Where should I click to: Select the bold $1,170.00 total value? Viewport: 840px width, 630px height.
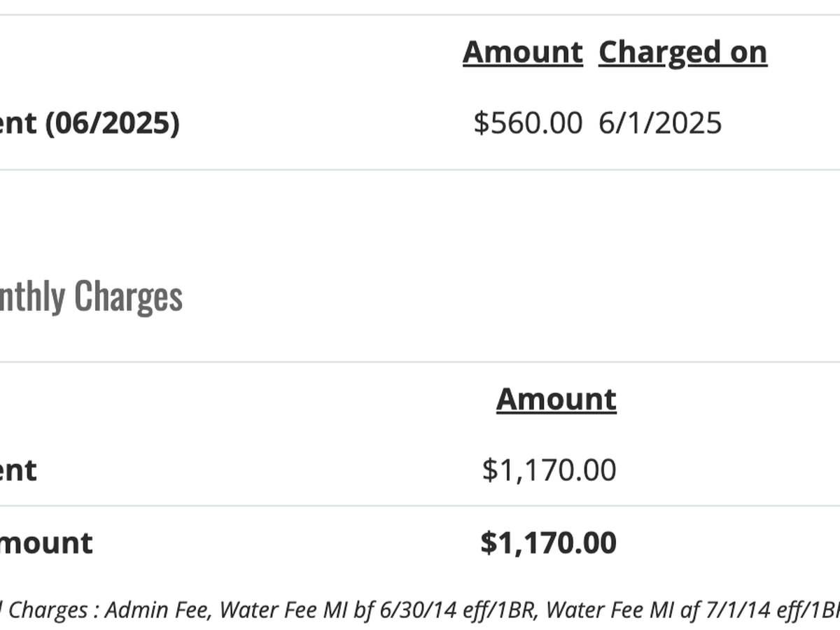coord(548,543)
